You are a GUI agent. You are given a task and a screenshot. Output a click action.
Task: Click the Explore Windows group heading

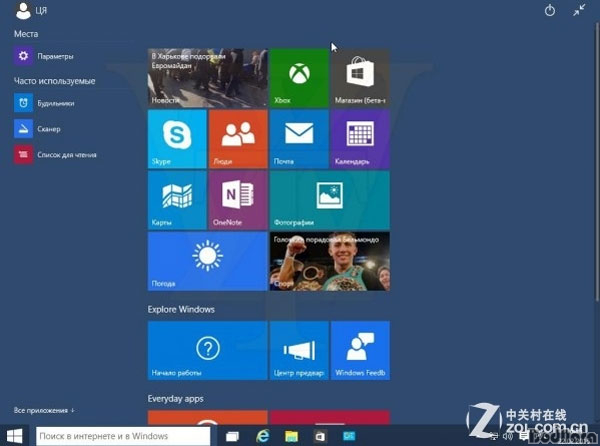(181, 309)
